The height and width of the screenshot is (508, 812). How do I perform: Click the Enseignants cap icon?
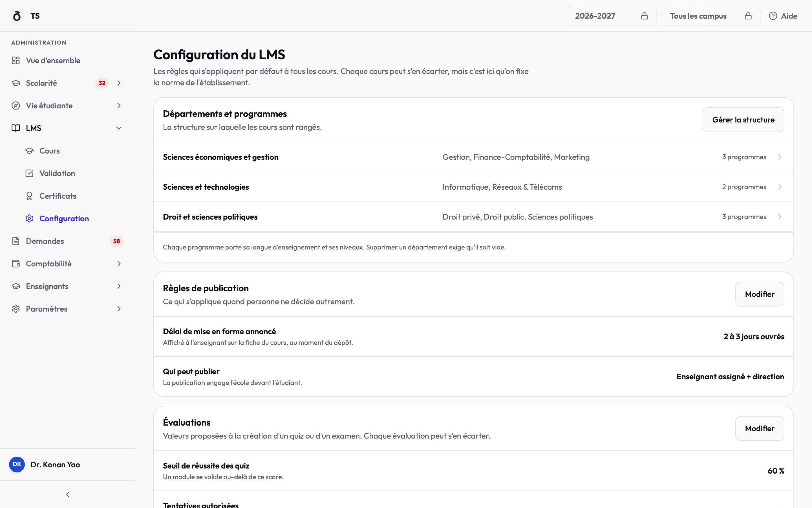[16, 286]
